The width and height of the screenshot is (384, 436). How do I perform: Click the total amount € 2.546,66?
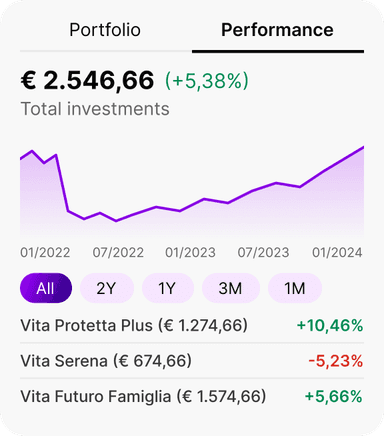(87, 81)
